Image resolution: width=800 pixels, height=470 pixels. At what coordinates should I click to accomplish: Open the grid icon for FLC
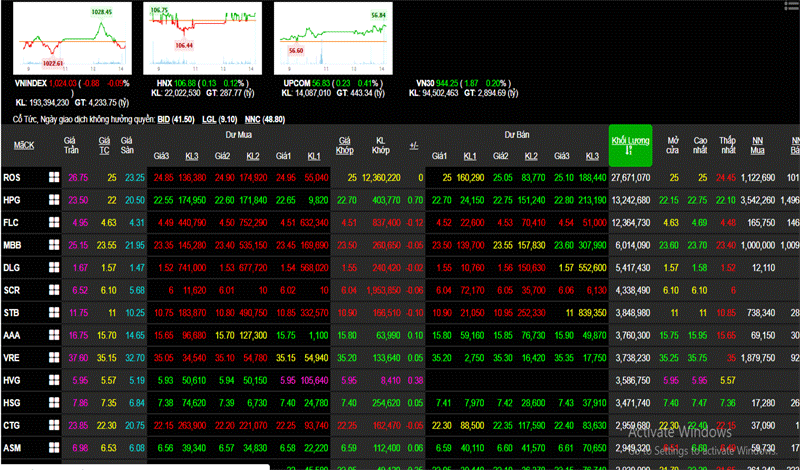54,222
